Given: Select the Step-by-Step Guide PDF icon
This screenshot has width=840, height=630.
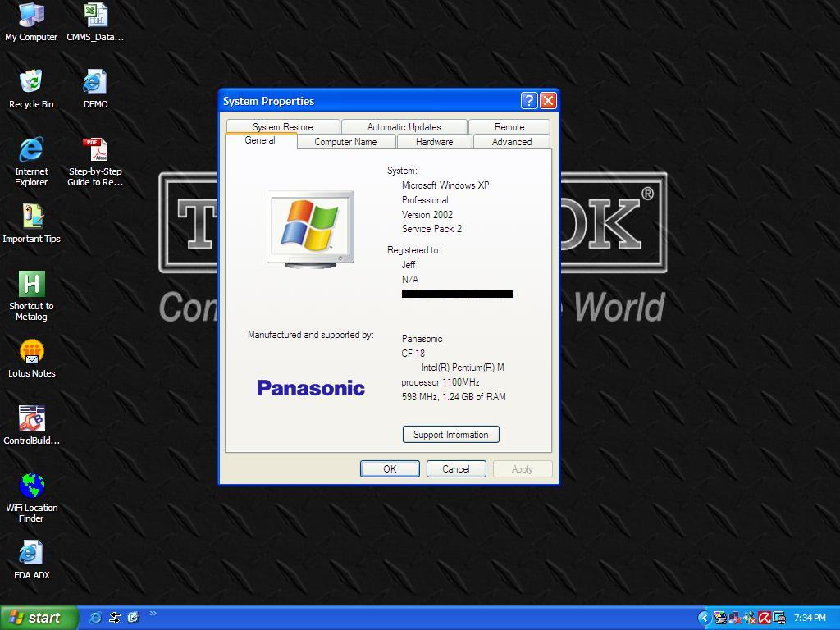Looking at the screenshot, I should coord(95,162).
